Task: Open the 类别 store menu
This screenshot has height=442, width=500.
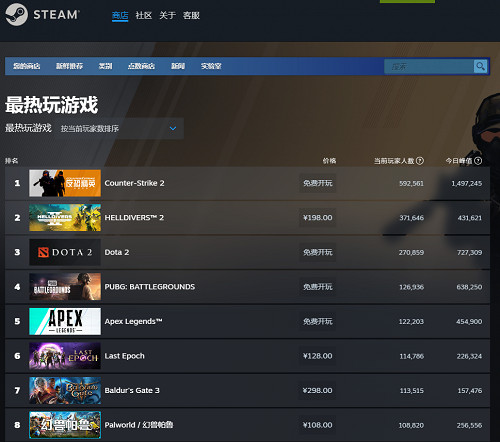Action: 105,66
